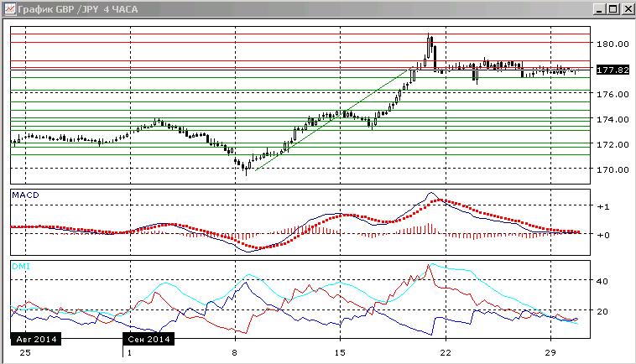Click the 176.00 price axis label
Image resolution: width=636 pixels, height=364 pixels.
(613, 94)
